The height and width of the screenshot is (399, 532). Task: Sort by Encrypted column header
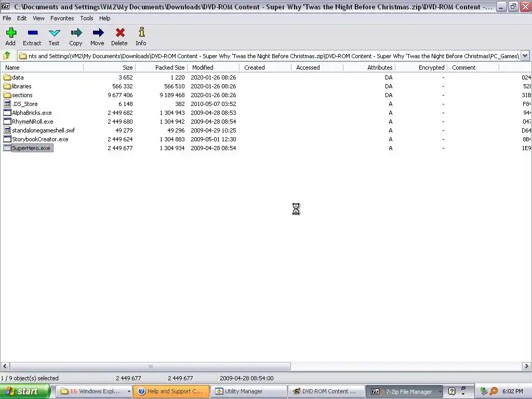421,68
